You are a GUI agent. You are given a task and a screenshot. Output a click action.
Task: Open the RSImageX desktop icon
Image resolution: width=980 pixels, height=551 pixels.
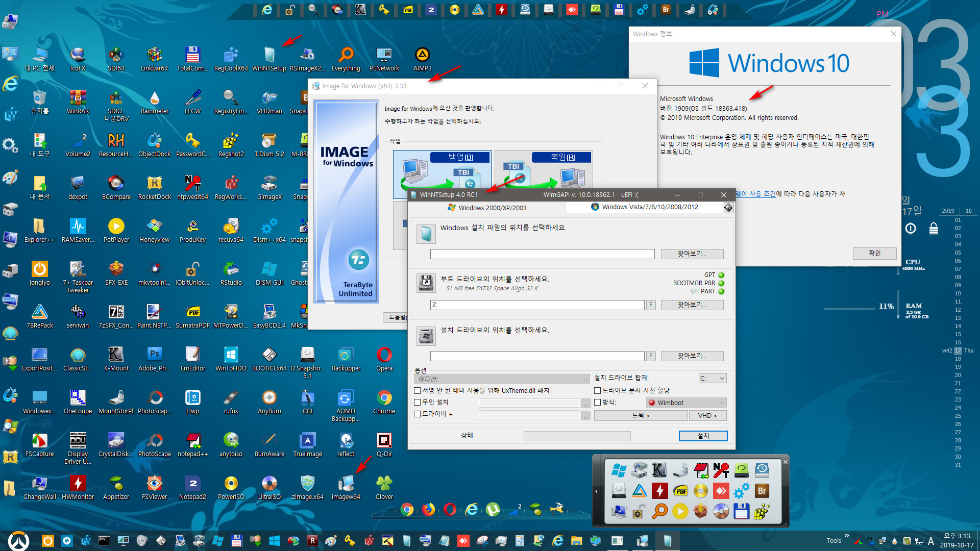coord(307,59)
